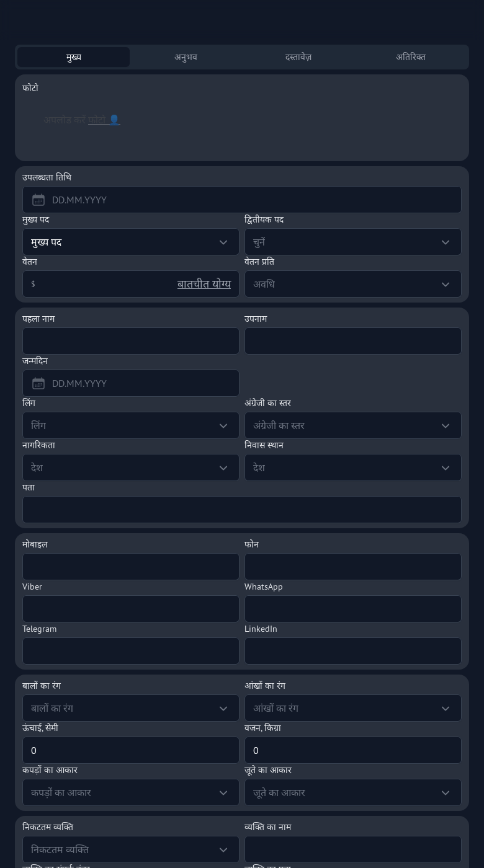Switch to the अनुभव tab
The width and height of the screenshot is (484, 868).
coord(186,57)
